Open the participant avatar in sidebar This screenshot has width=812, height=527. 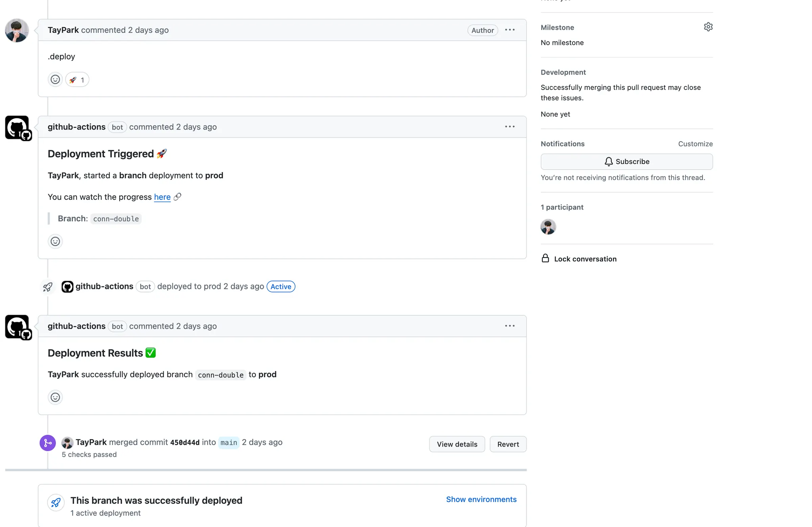pos(548,227)
